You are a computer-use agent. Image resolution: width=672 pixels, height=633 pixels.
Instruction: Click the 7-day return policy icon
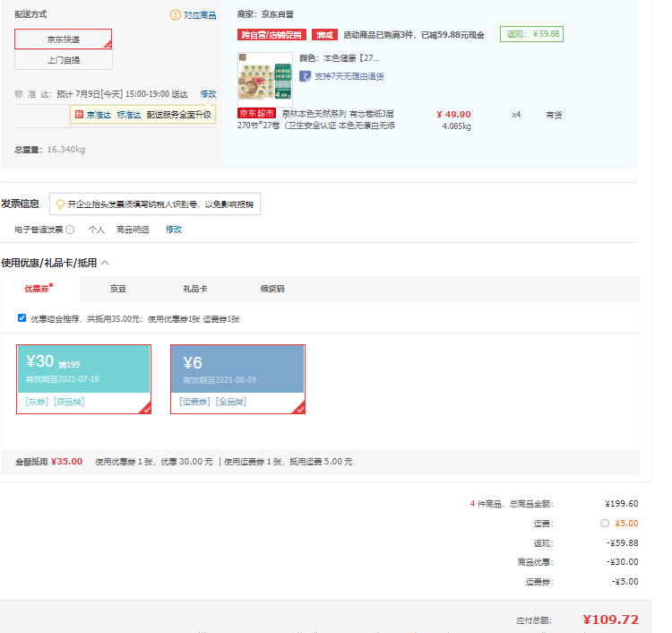tap(305, 76)
